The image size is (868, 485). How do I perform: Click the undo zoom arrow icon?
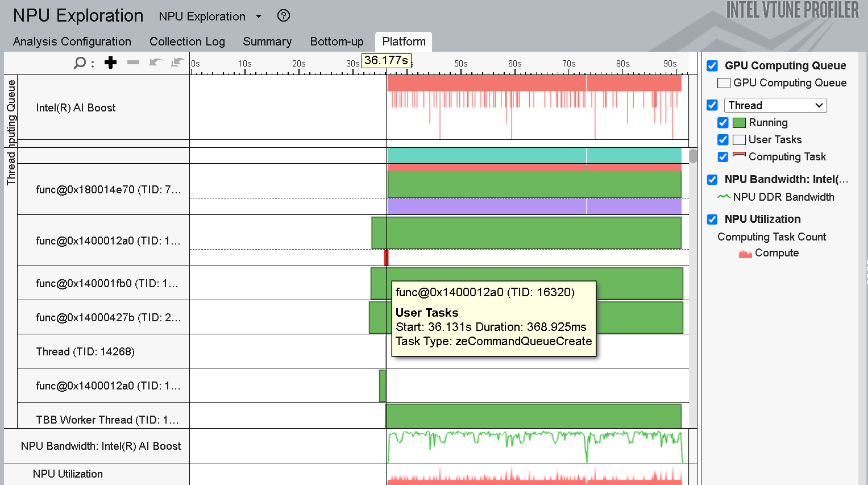coord(155,63)
